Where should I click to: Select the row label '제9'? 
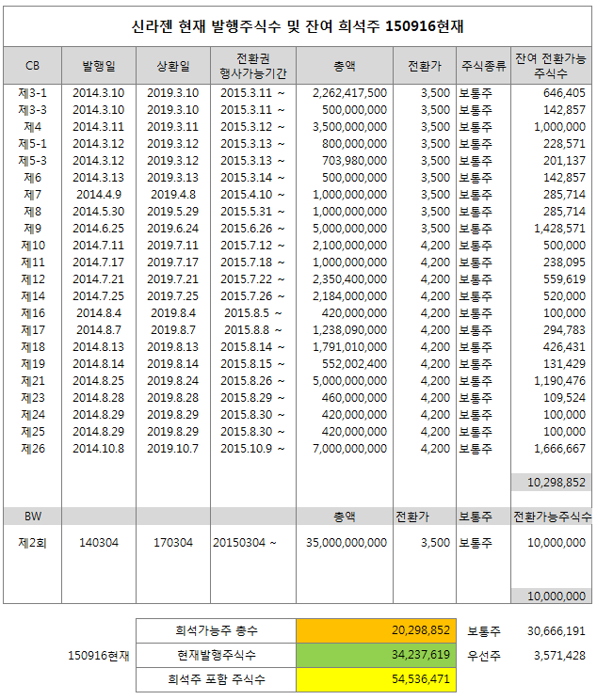(x=33, y=229)
